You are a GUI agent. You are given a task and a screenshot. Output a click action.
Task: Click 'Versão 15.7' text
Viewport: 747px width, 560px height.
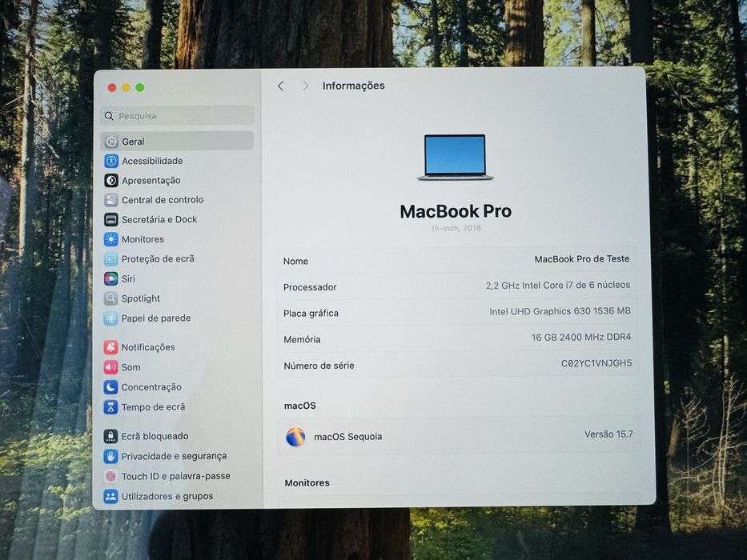(608, 434)
